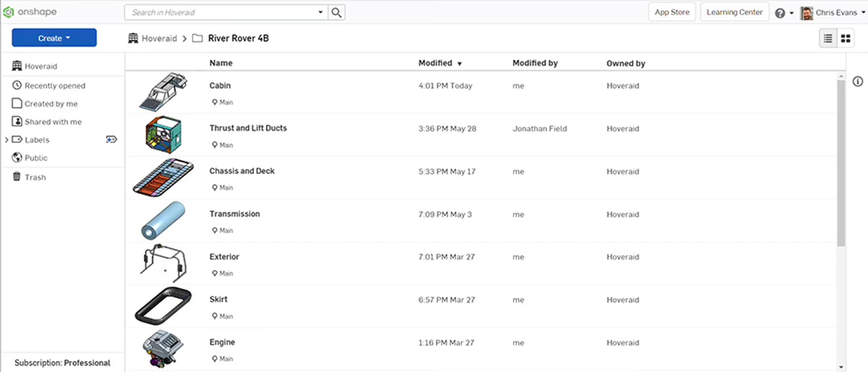Open the details info panel icon

click(x=858, y=81)
